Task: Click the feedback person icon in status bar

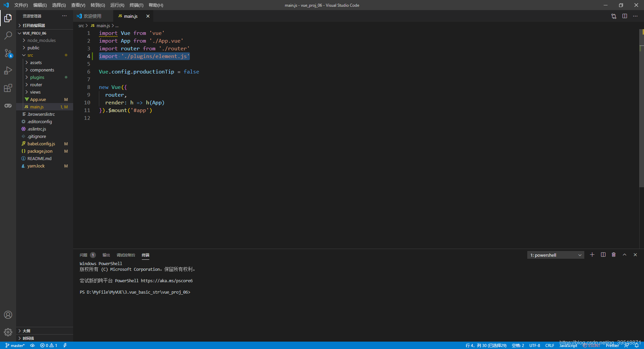Action: [x=627, y=345]
